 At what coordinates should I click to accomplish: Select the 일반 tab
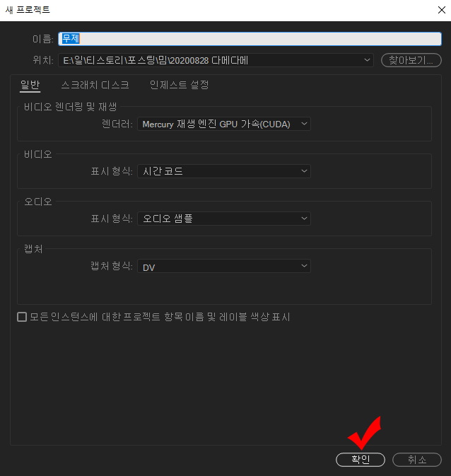click(30, 85)
